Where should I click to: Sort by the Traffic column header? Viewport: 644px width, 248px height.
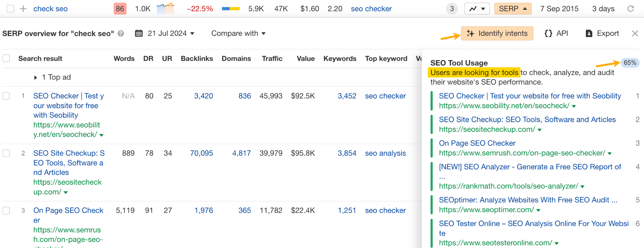272,59
